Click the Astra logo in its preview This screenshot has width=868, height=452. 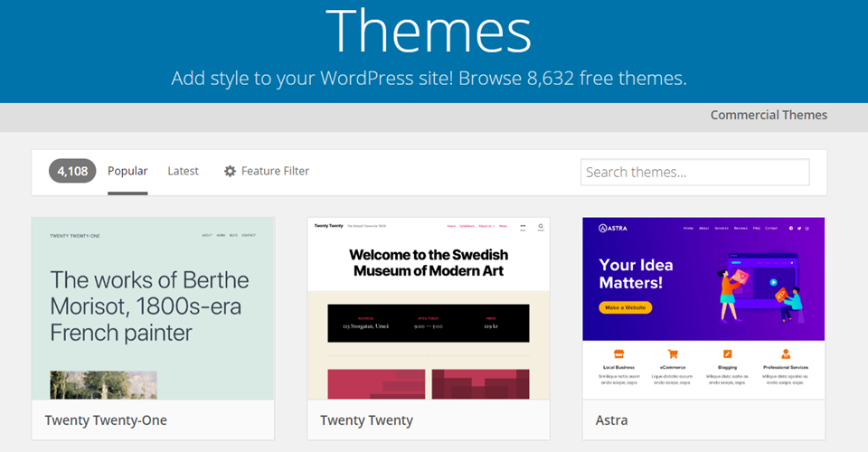coord(613,228)
